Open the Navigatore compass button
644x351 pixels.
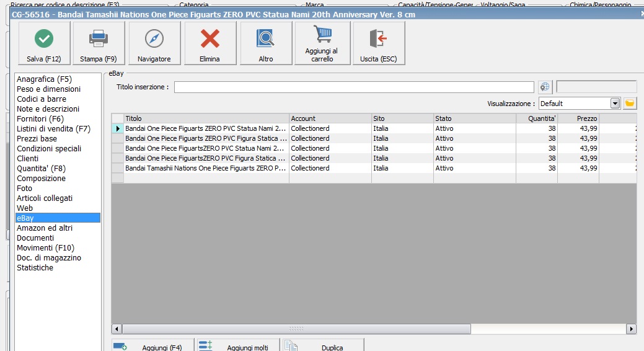pyautogui.click(x=154, y=43)
